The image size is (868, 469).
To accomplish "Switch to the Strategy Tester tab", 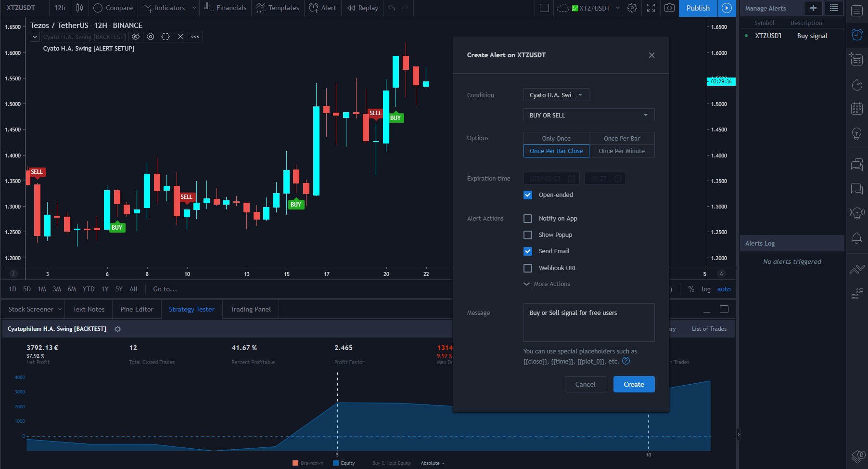I will point(191,309).
